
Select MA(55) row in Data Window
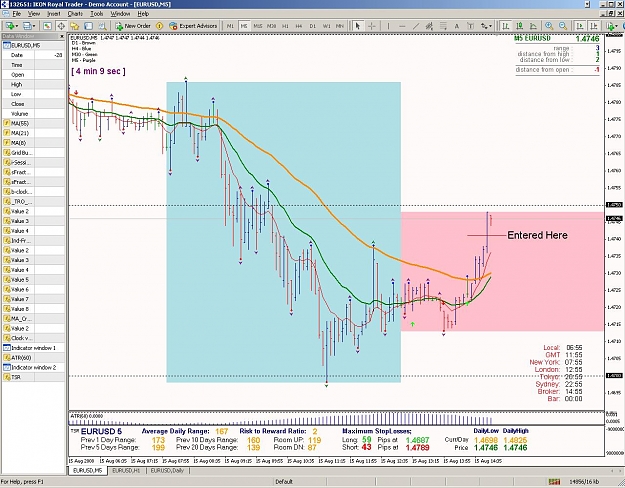[33, 124]
